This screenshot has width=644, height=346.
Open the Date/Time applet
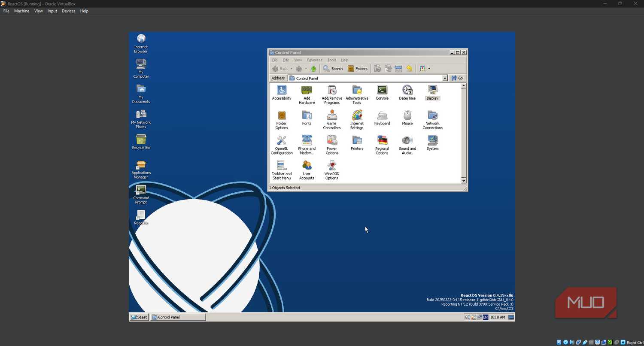[x=407, y=93]
